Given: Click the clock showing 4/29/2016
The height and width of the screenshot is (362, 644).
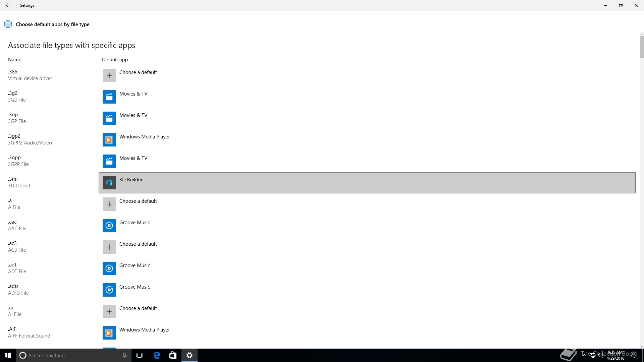Looking at the screenshot, I should coord(615,355).
